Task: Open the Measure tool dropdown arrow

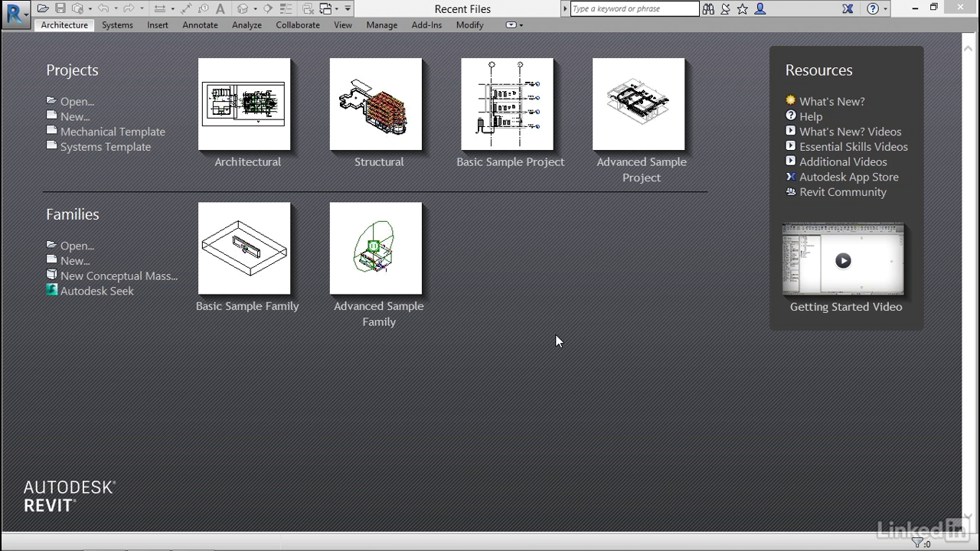Action: pyautogui.click(x=172, y=9)
